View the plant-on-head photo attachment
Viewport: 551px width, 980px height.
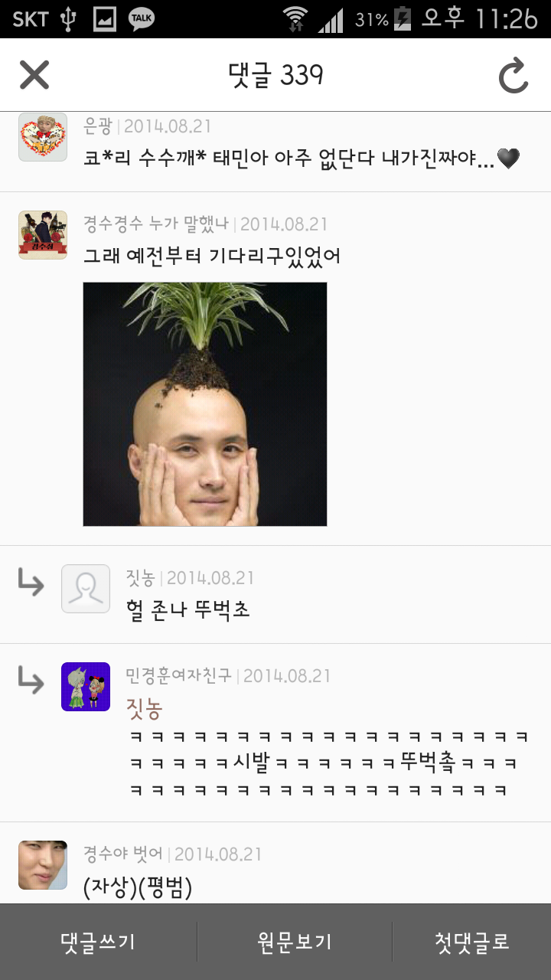coord(205,404)
